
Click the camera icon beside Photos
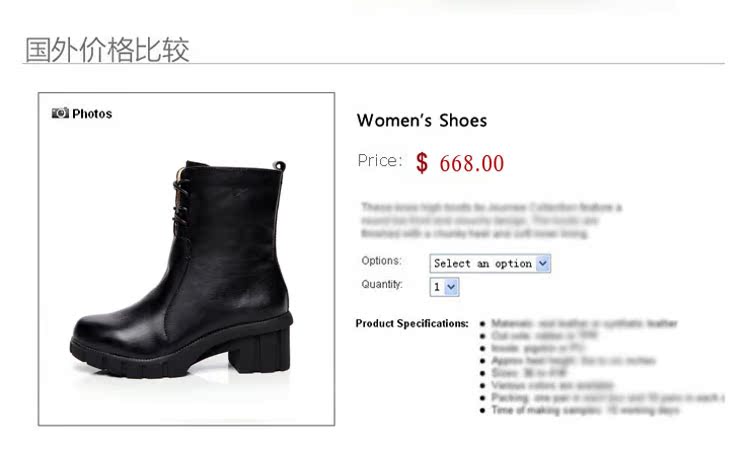click(60, 113)
